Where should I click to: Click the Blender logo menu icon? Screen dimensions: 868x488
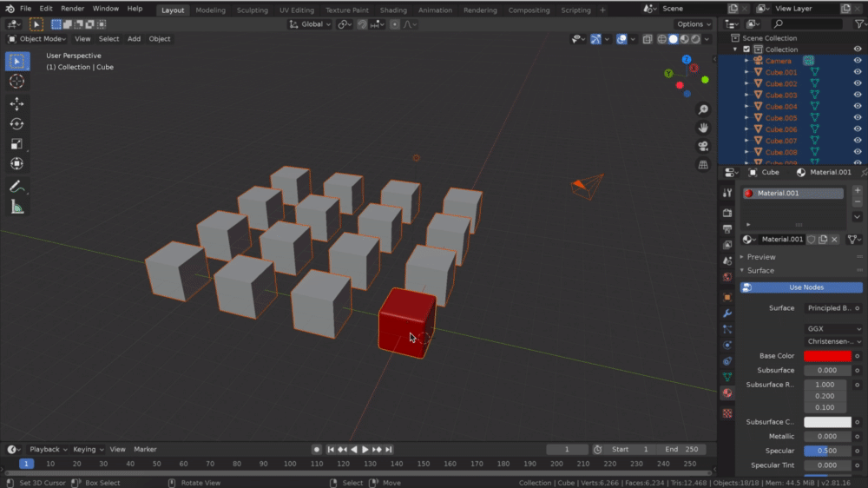(10, 9)
